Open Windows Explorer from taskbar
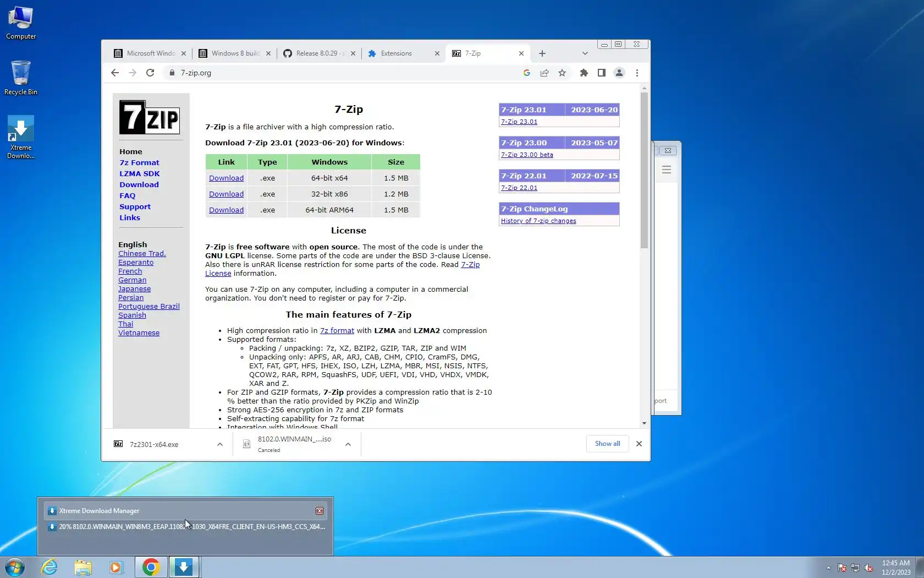 83,567
